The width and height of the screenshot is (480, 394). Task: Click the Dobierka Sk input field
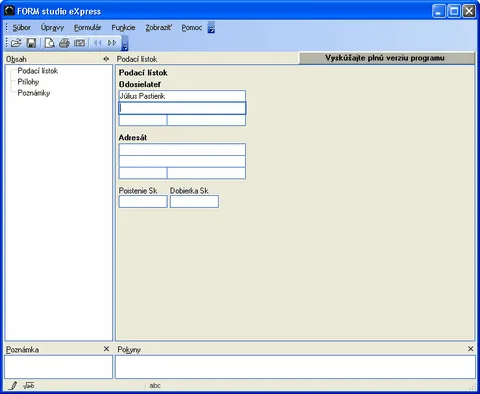click(194, 202)
